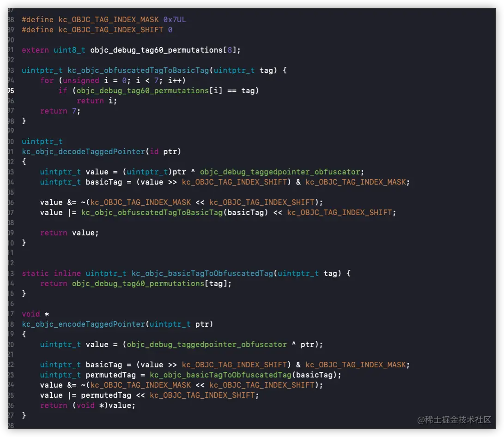This screenshot has width=504, height=437.
Task: Click the 'value = (uintptr_t)ptr ^ objc_debug_taggedpointer_obfuscator;' line
Action: click(202, 172)
